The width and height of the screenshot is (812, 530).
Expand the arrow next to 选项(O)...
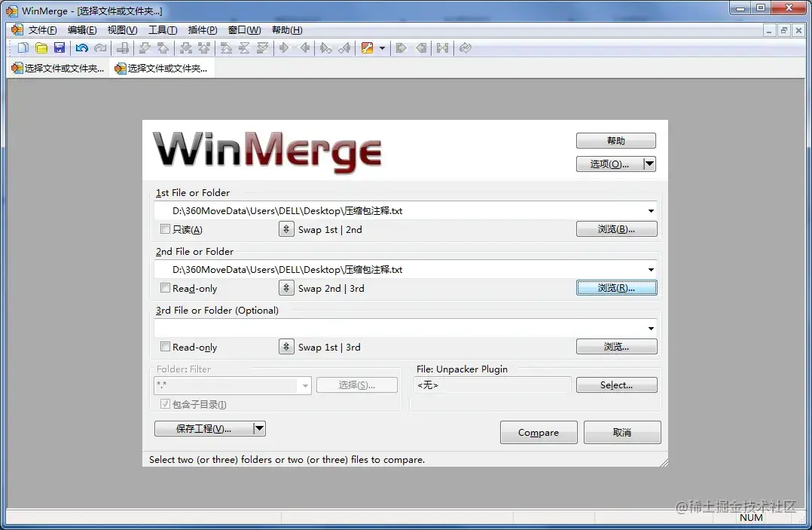[649, 164]
